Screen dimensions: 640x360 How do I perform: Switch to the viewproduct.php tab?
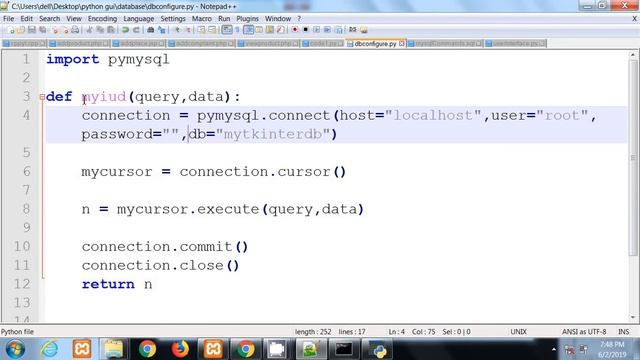click(x=268, y=43)
